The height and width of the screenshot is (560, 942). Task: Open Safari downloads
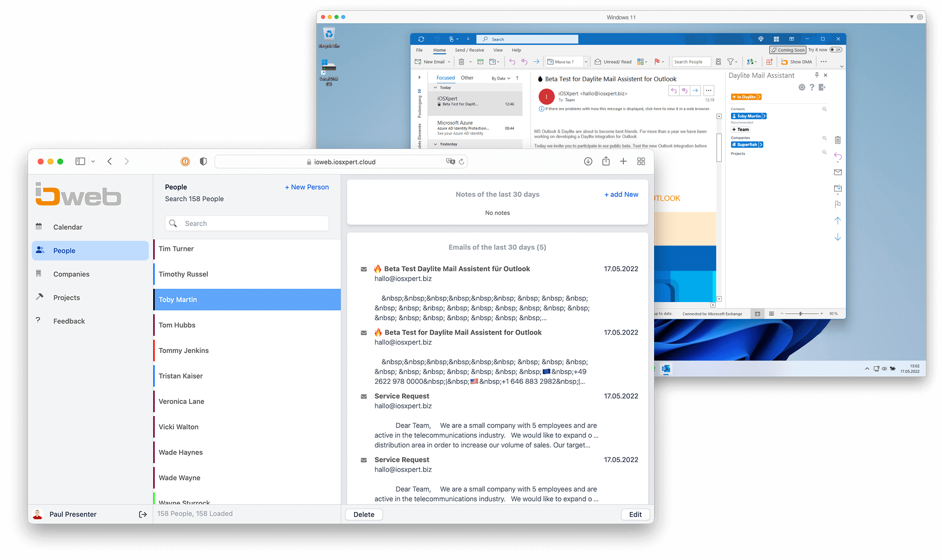588,162
